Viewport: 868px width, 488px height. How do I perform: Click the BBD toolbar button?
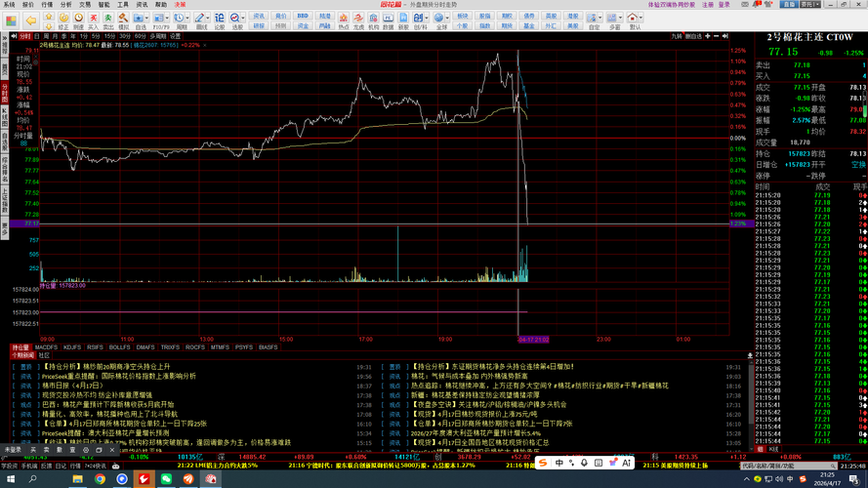(x=303, y=16)
